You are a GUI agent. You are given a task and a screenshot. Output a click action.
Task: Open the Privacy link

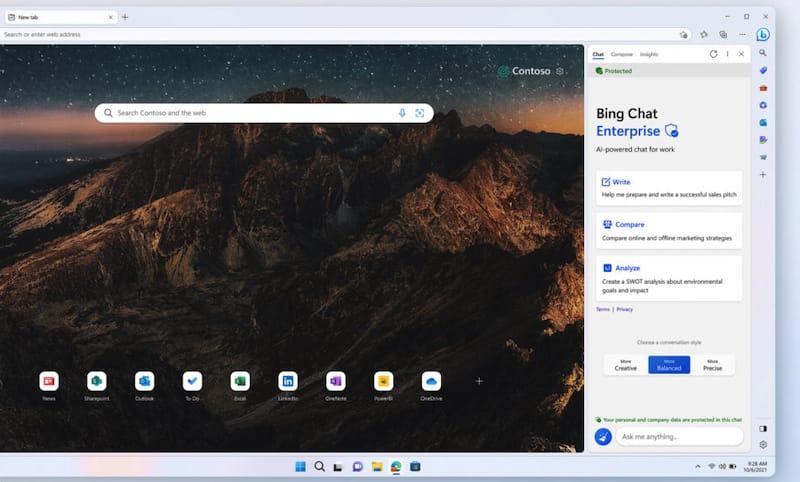pyautogui.click(x=624, y=309)
